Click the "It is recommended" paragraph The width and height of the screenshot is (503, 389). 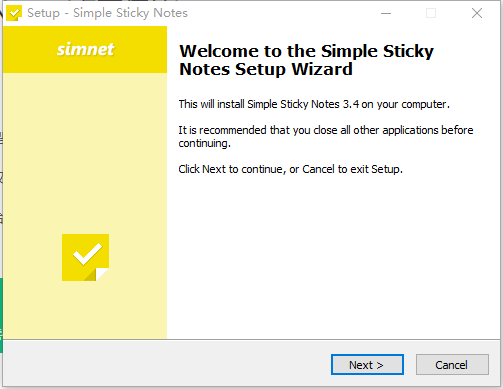(326, 136)
